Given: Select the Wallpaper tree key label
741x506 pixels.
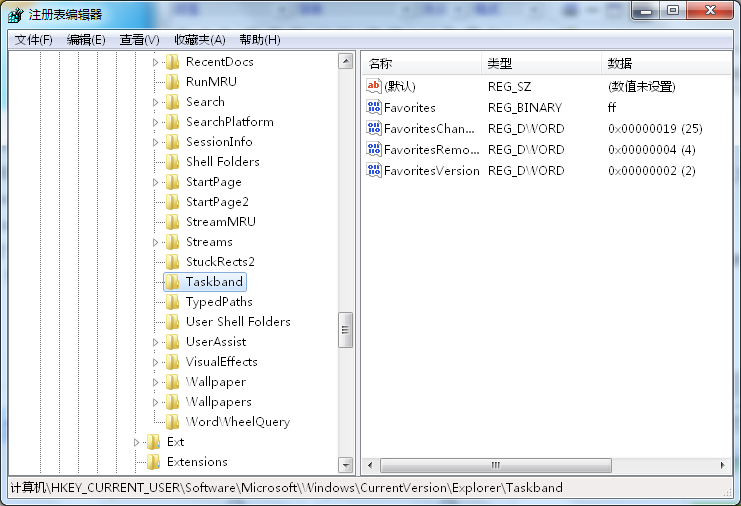Looking at the screenshot, I should 215,382.
